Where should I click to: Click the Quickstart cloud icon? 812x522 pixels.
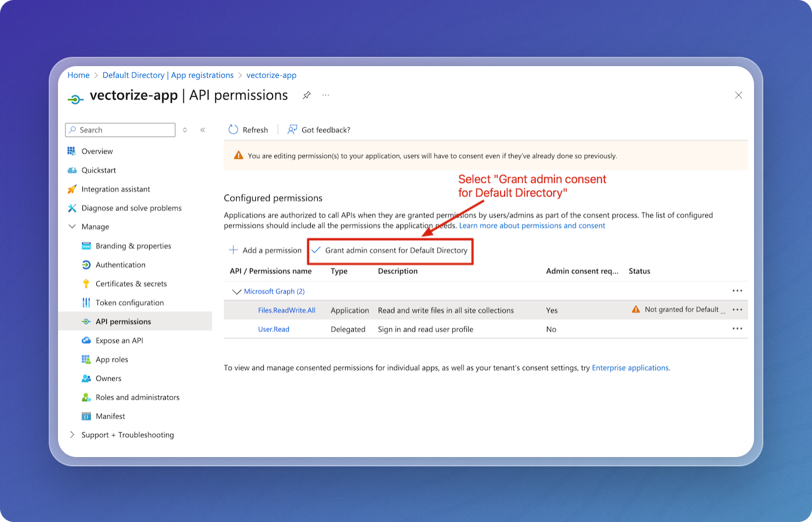coord(72,170)
